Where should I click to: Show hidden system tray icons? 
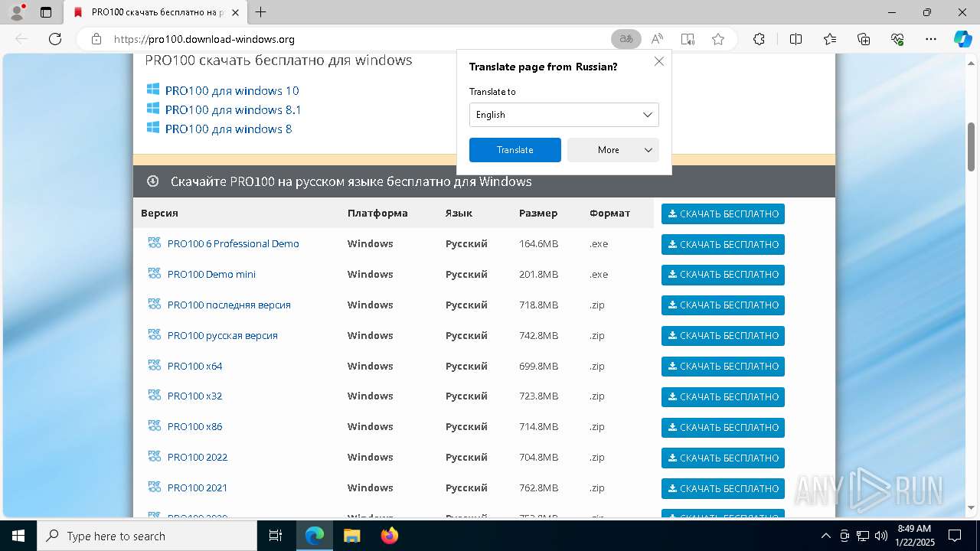[x=825, y=536]
